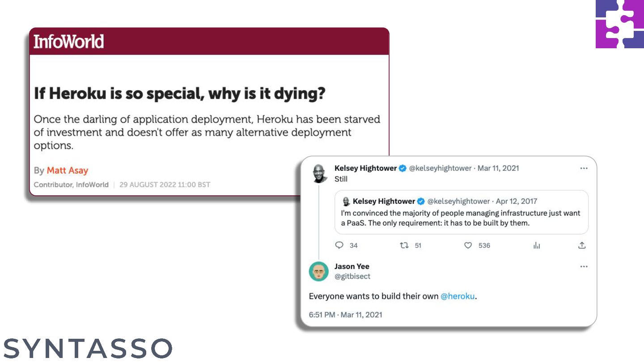Click the reply icon with 34 replies
Viewport: 644px width, 362px height.
coord(339,245)
